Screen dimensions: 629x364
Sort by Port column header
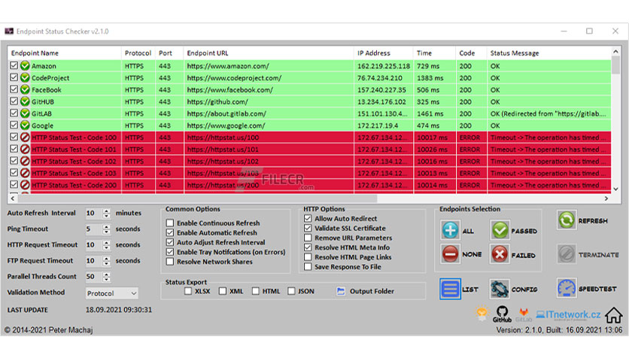(169, 53)
